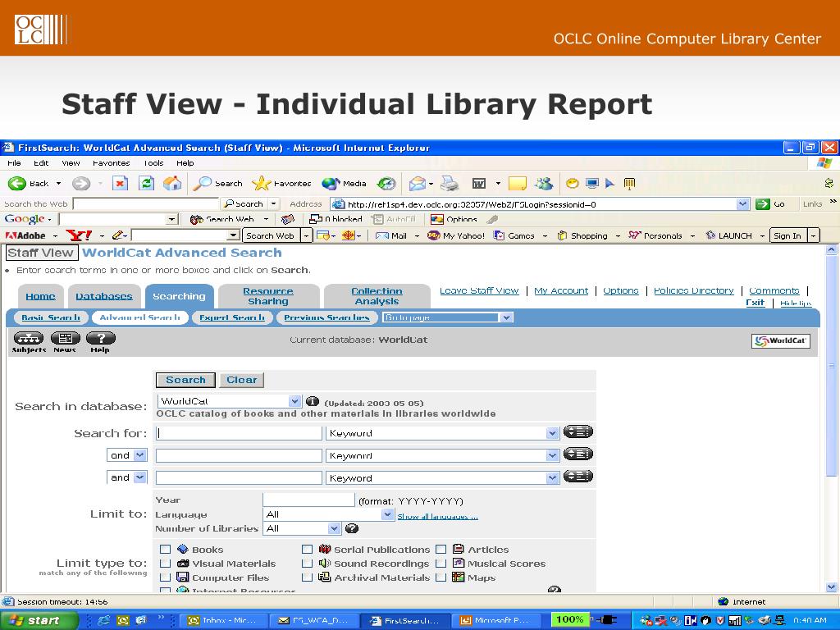Check the Maps checkbox
Screen dimensions: 840x630
(441, 577)
